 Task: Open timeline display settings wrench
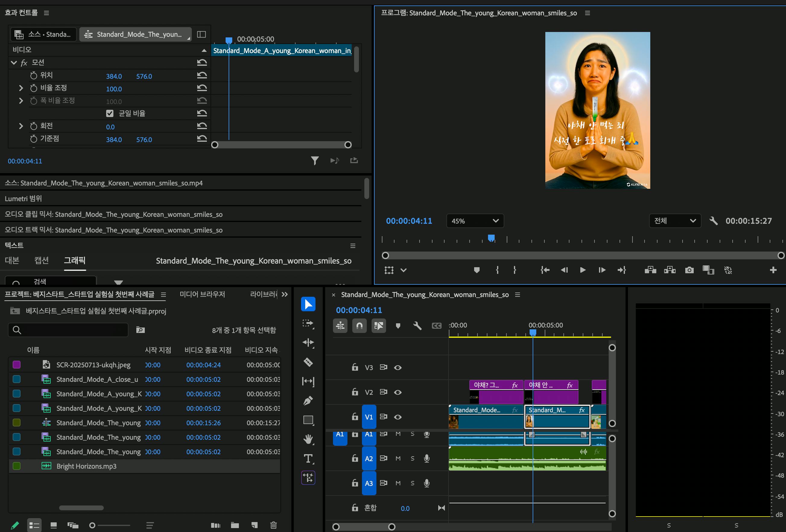417,326
